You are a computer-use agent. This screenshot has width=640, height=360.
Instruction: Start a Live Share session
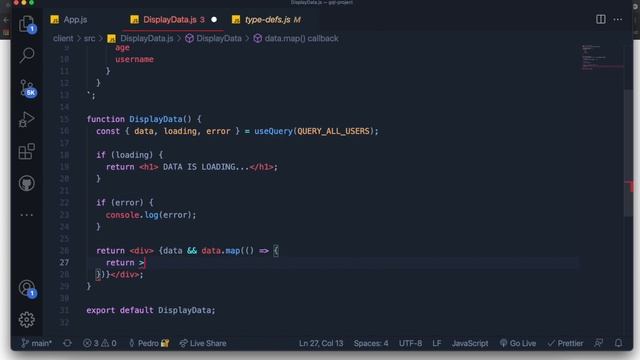click(203, 343)
